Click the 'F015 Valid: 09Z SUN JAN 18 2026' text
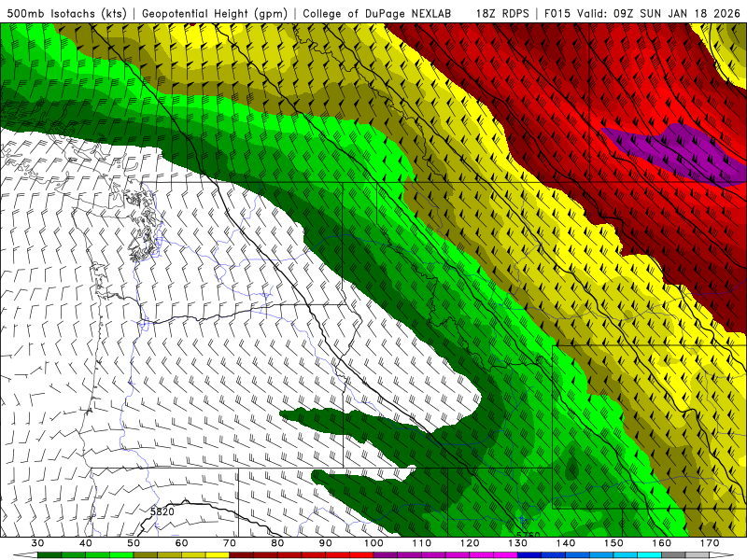 click(x=642, y=13)
